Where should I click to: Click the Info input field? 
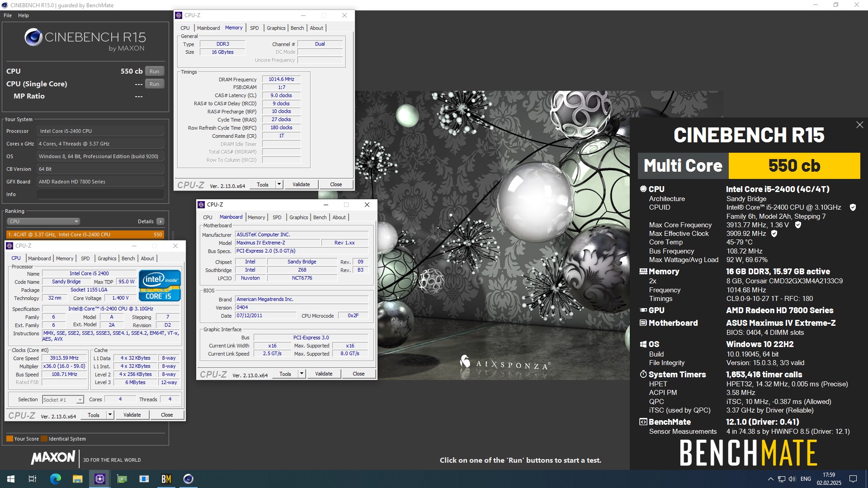click(x=100, y=194)
